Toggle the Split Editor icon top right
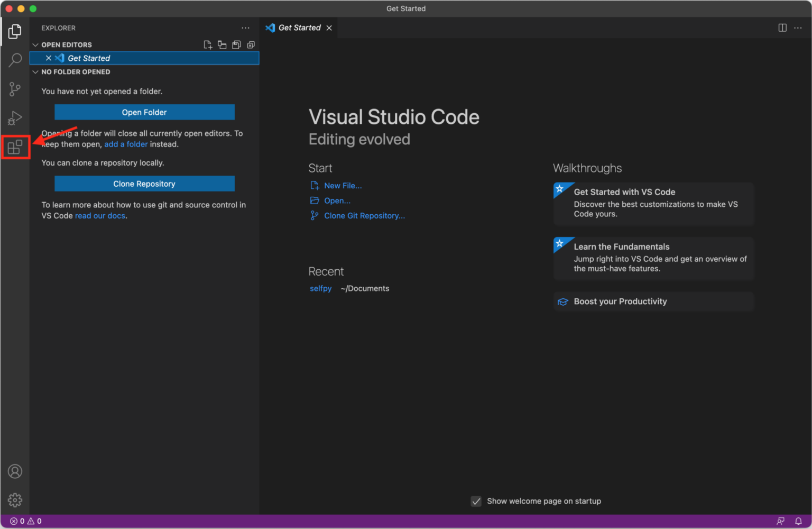The height and width of the screenshot is (529, 812). coord(782,28)
